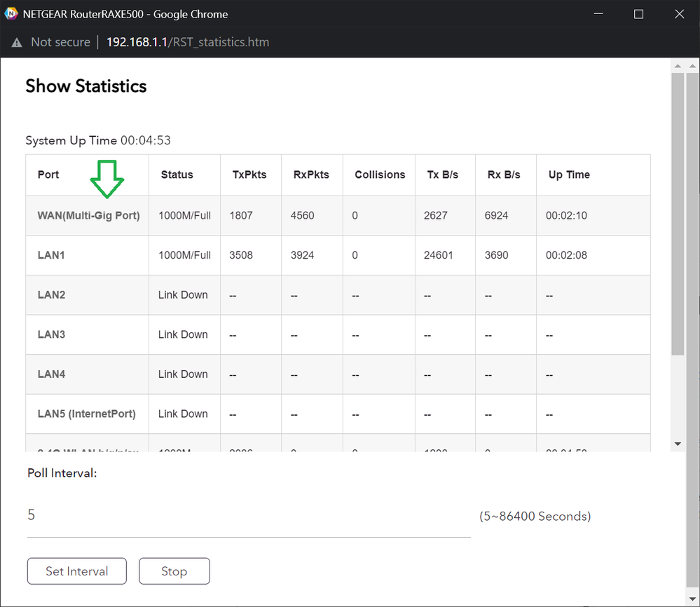Viewport: 700px width, 607px height.
Task: Select LAN1 TxPkts value 3508
Action: tap(241, 255)
